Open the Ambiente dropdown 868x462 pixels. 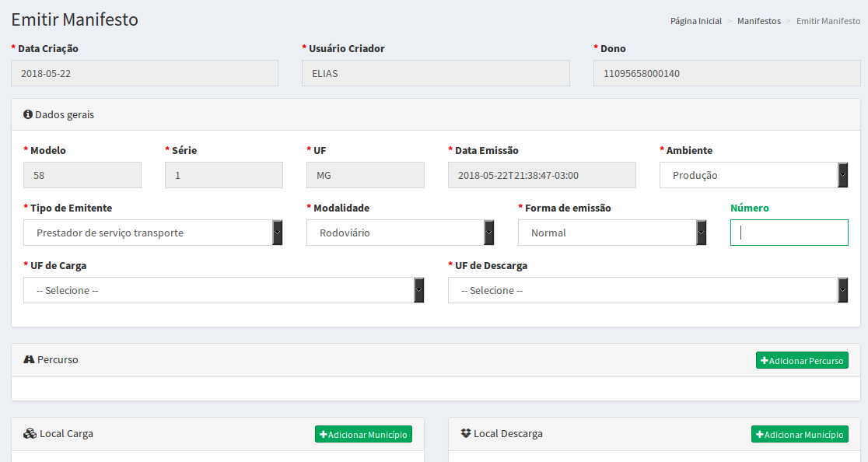coord(753,175)
